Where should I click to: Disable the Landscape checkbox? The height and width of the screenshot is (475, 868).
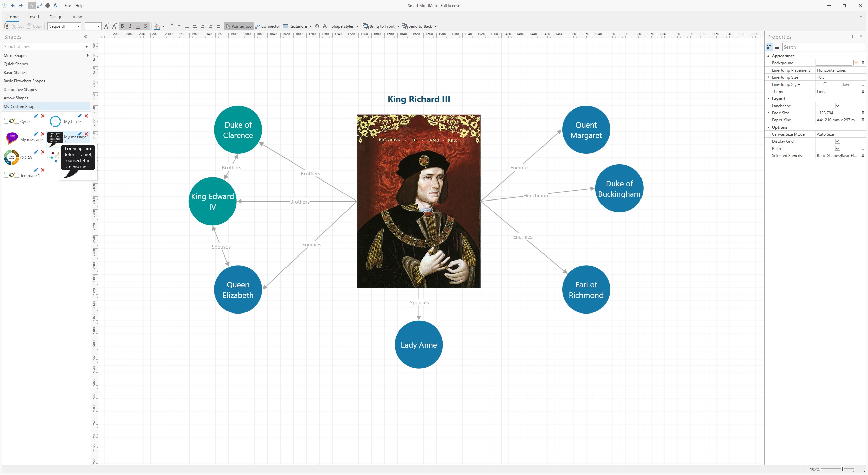click(x=838, y=106)
